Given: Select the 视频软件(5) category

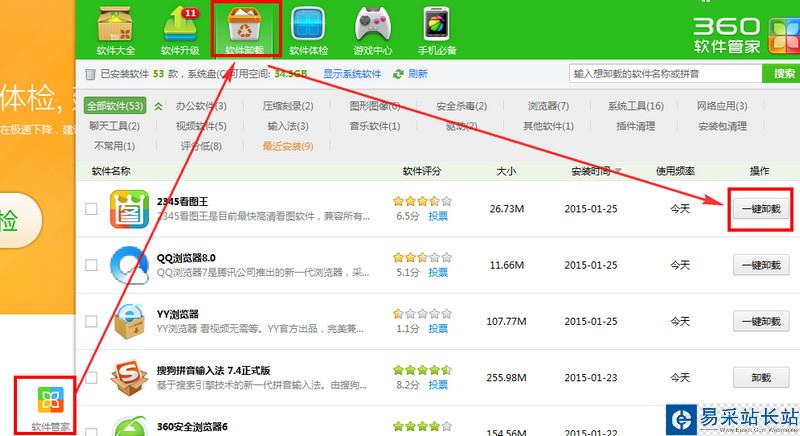Looking at the screenshot, I should click(x=201, y=126).
